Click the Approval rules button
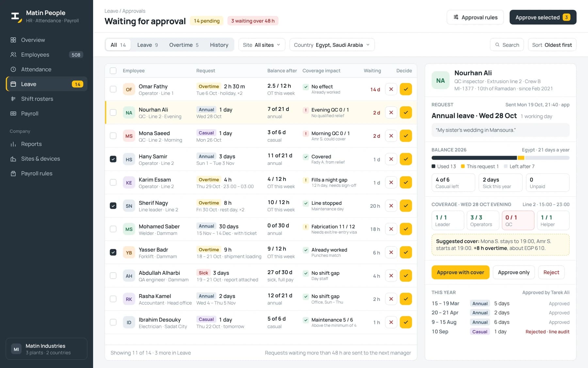This screenshot has width=588, height=368. click(475, 17)
